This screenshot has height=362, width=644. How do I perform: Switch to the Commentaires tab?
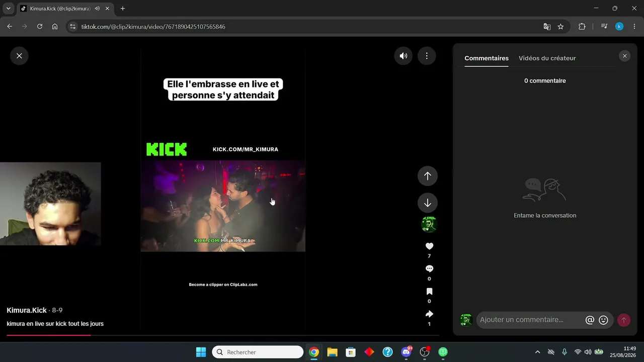click(x=487, y=58)
